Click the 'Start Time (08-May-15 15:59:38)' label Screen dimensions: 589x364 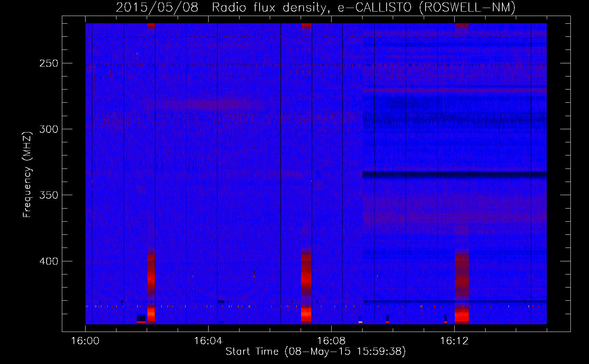click(316, 351)
